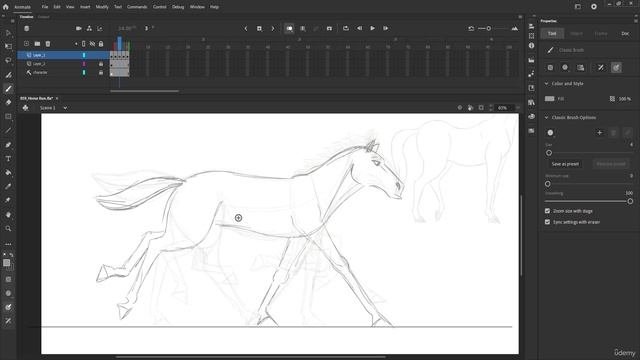Open the Scene 1 dropdown
The image size is (640, 360).
(x=65, y=108)
